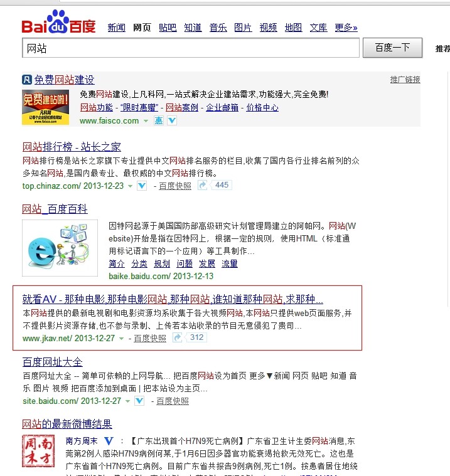Click the www.faisco.com URL text

[x=109, y=121]
